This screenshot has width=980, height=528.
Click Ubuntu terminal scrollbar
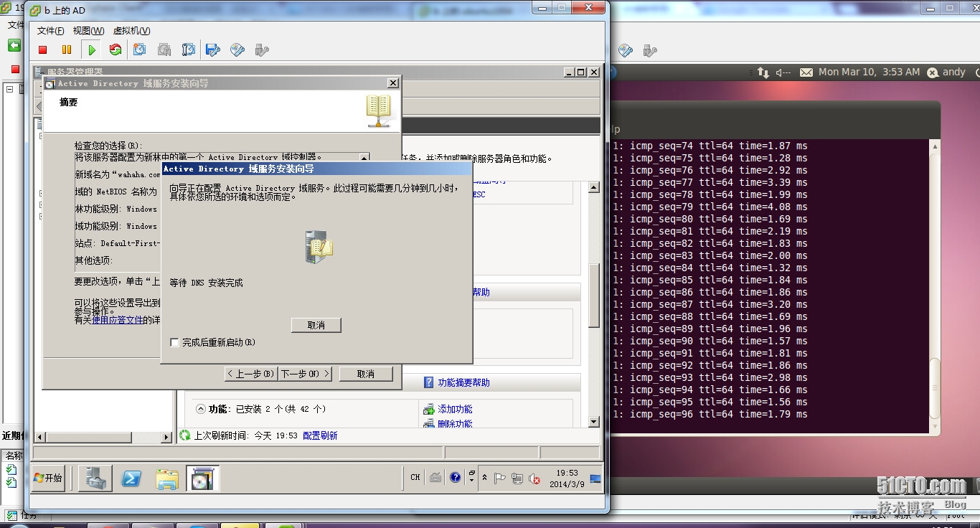coord(933,387)
